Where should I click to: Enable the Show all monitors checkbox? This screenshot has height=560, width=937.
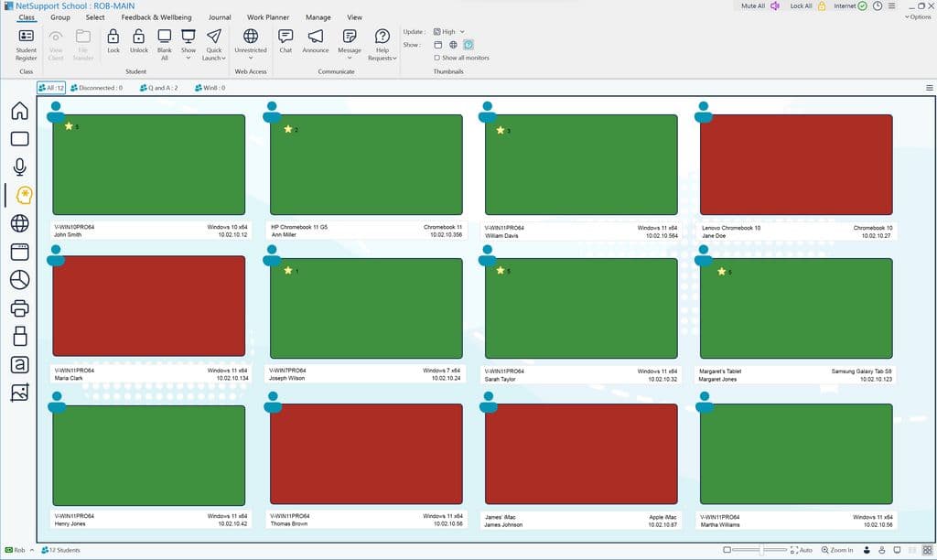437,58
